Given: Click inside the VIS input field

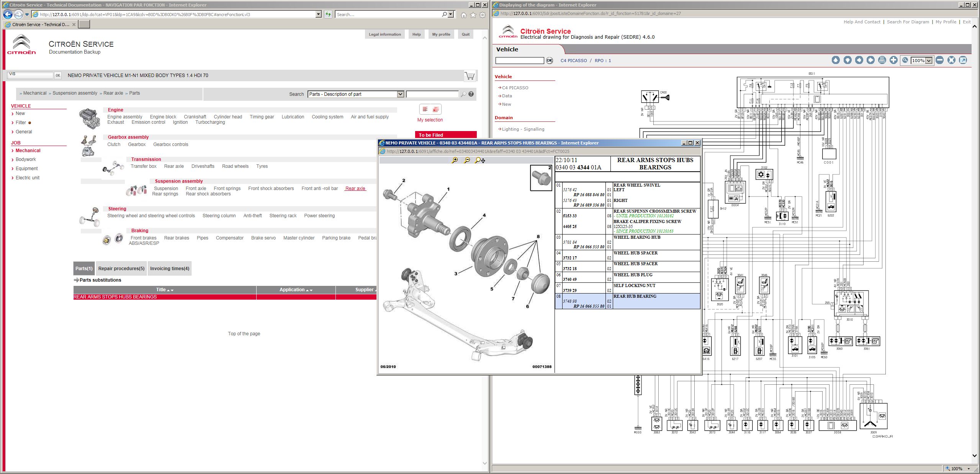Looking at the screenshot, I should pos(31,75).
